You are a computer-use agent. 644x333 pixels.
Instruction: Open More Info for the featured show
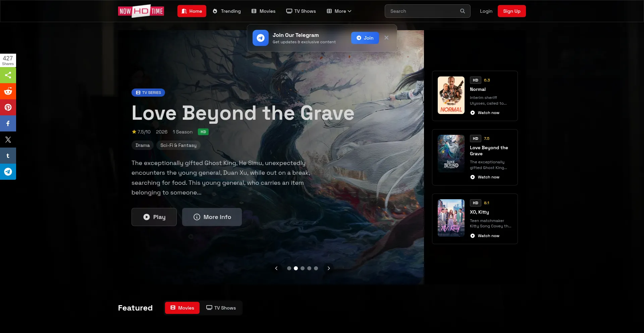[212, 217]
